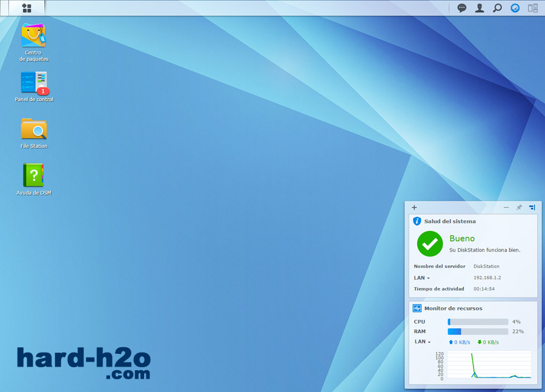Viewport: 545px width, 392px height.
Task: Dock the widget panel to side
Action: (x=532, y=207)
